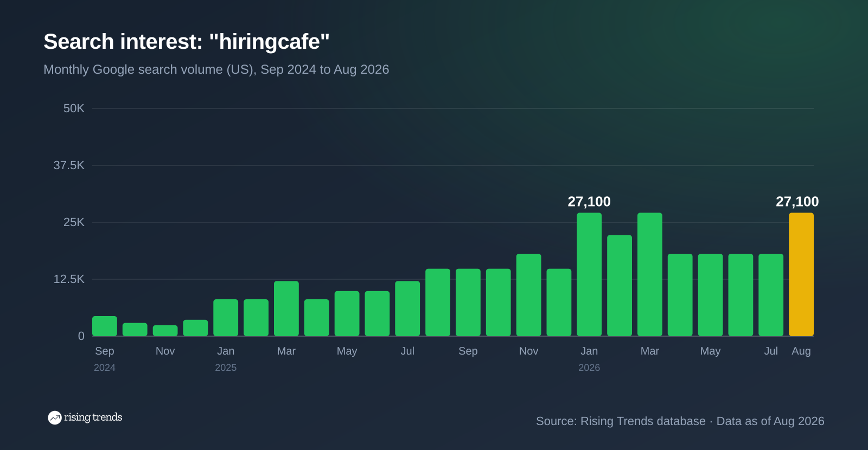Click the "2026" year label

tap(589, 368)
